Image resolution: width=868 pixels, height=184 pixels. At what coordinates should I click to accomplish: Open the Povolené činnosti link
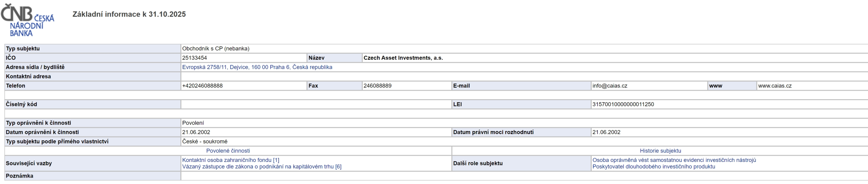tap(228, 151)
